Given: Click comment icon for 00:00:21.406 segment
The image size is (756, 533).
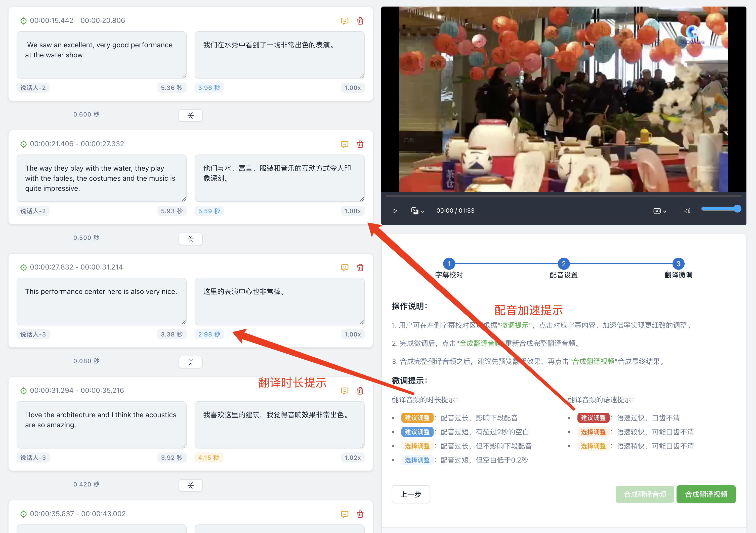Looking at the screenshot, I should (x=344, y=144).
